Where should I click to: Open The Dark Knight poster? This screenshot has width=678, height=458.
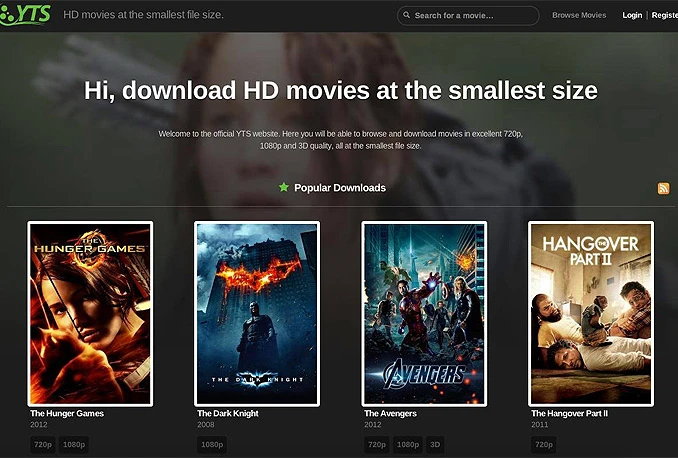(x=257, y=314)
